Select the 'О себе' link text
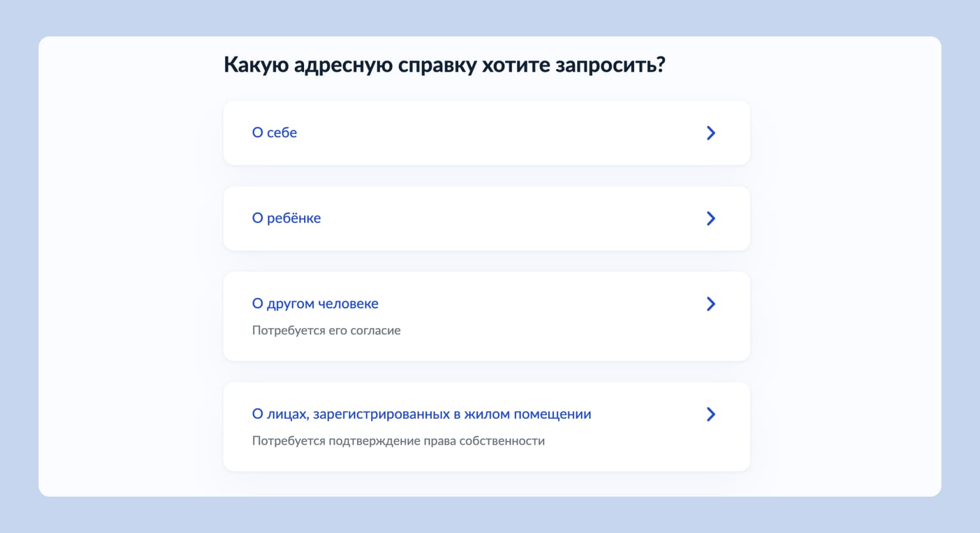Viewport: 980px width, 533px height. tap(274, 133)
